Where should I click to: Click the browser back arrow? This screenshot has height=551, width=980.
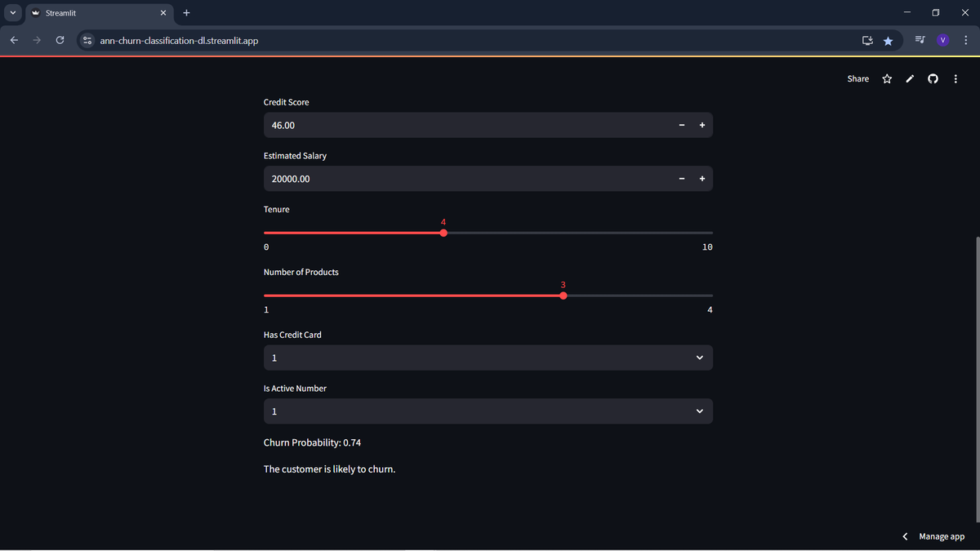coord(14,40)
